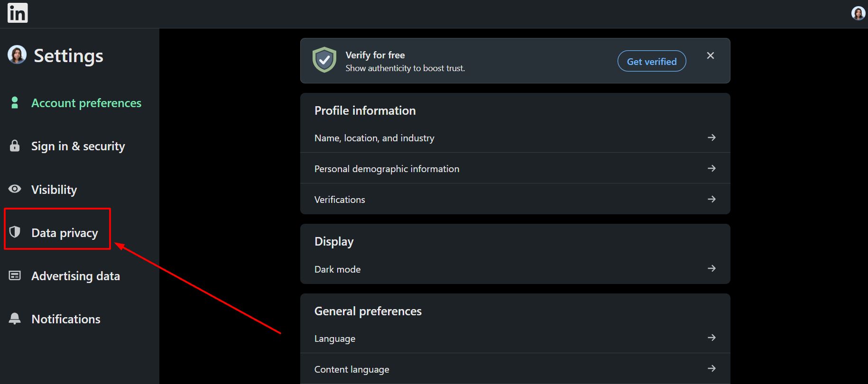Click the arrow beside Verifications
The width and height of the screenshot is (868, 384).
[x=711, y=199]
